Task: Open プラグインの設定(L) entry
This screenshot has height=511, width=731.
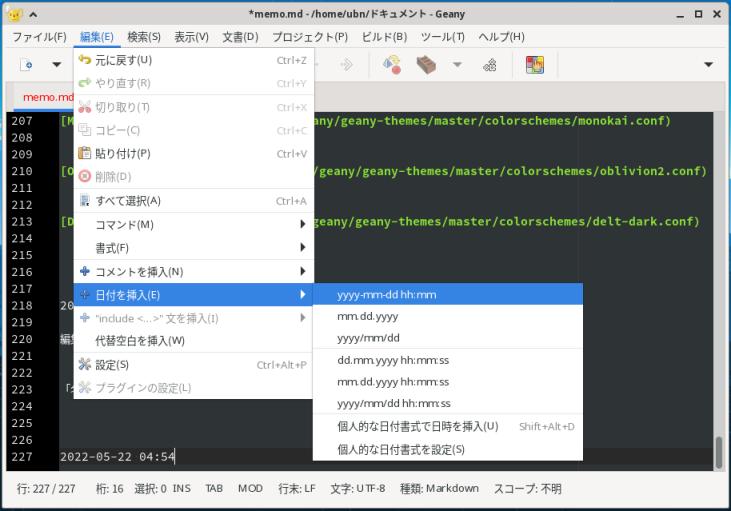Action: [x=193, y=388]
